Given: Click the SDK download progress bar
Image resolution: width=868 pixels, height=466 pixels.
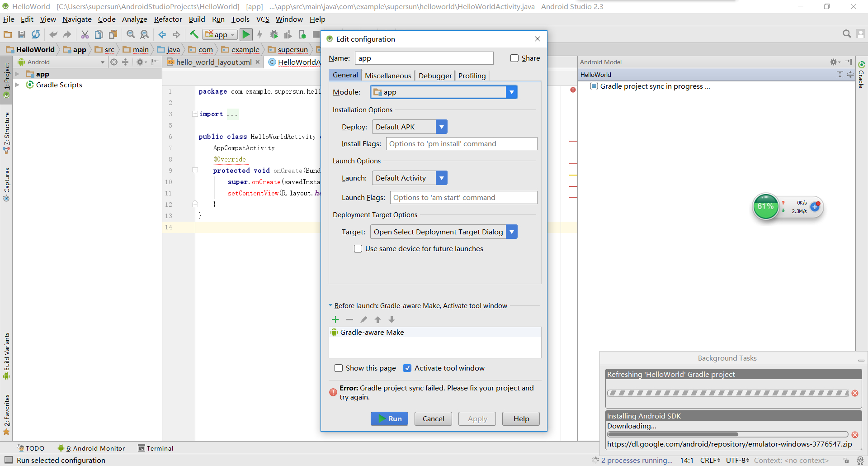Looking at the screenshot, I should point(727,434).
